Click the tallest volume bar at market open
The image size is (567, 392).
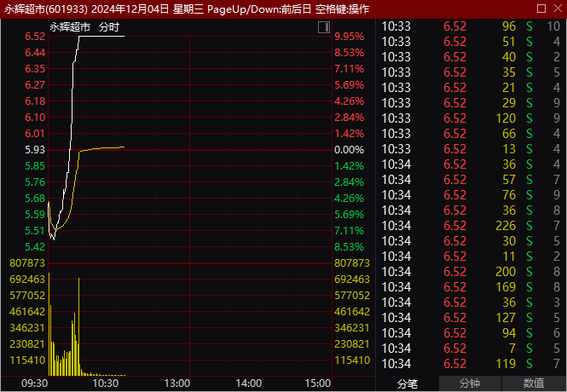coord(49,324)
